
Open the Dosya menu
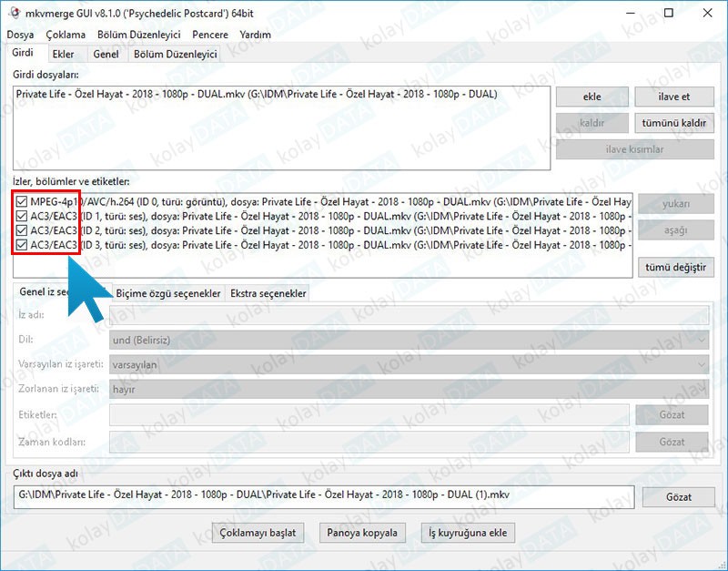point(20,35)
